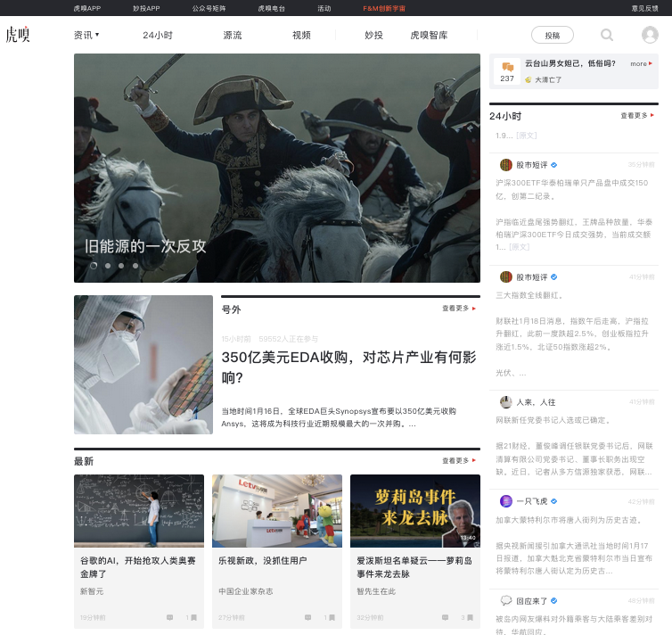Open 谷歌的AI，开始抢攻人类奥赛金牌了 article
Viewport: 672px width, 635px height.
pos(138,567)
